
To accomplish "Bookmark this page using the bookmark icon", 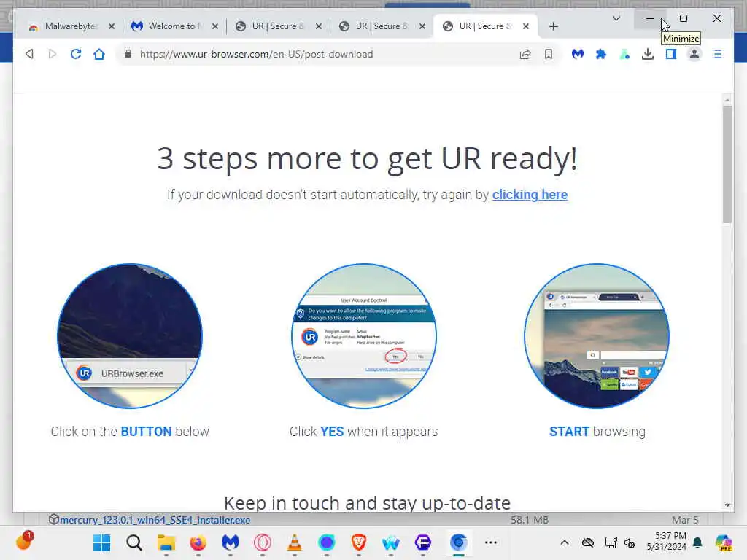I will pyautogui.click(x=549, y=54).
